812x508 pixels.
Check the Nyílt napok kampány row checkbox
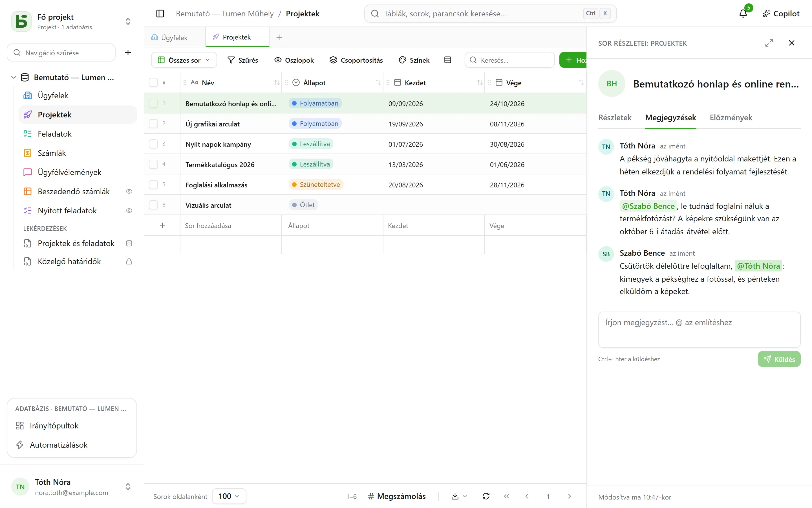click(x=153, y=144)
